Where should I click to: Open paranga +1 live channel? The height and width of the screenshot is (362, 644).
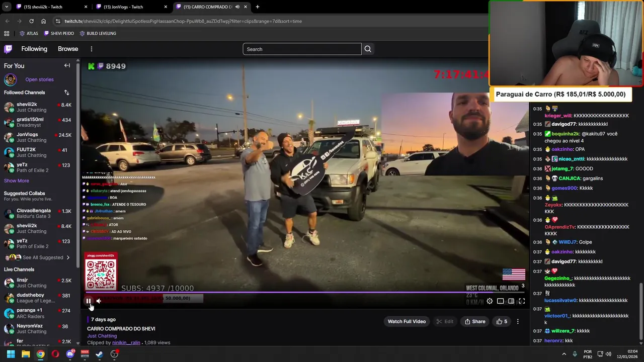[x=38, y=313]
